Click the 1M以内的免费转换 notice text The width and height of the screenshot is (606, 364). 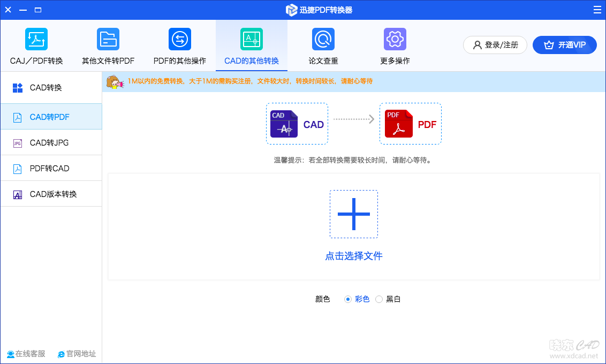pos(250,81)
